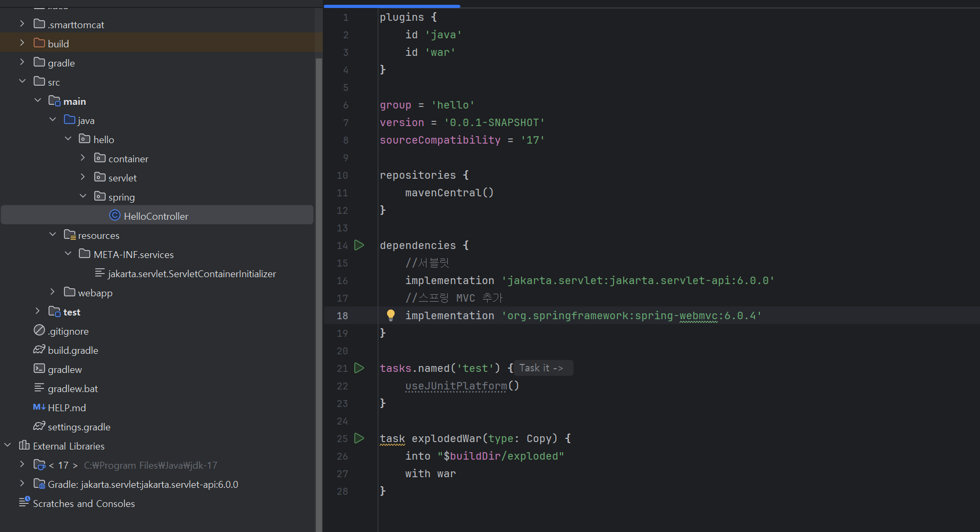Click the test module folder icon
The width and height of the screenshot is (980, 532).
click(54, 311)
